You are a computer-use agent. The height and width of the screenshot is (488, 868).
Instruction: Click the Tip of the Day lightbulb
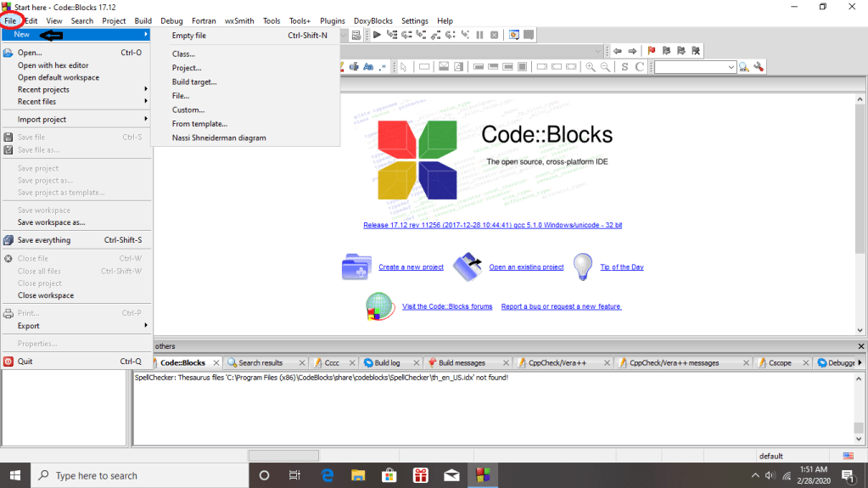(582, 266)
